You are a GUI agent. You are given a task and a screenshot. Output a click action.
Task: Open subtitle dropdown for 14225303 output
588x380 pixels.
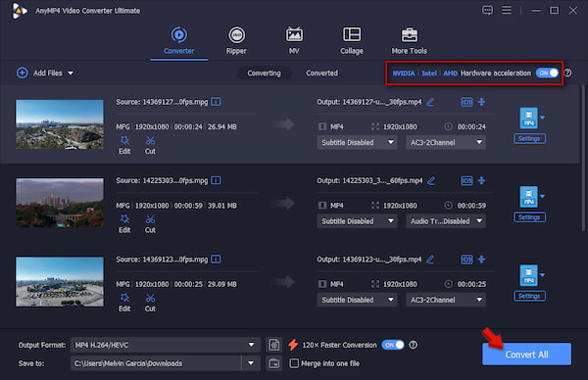(x=357, y=221)
